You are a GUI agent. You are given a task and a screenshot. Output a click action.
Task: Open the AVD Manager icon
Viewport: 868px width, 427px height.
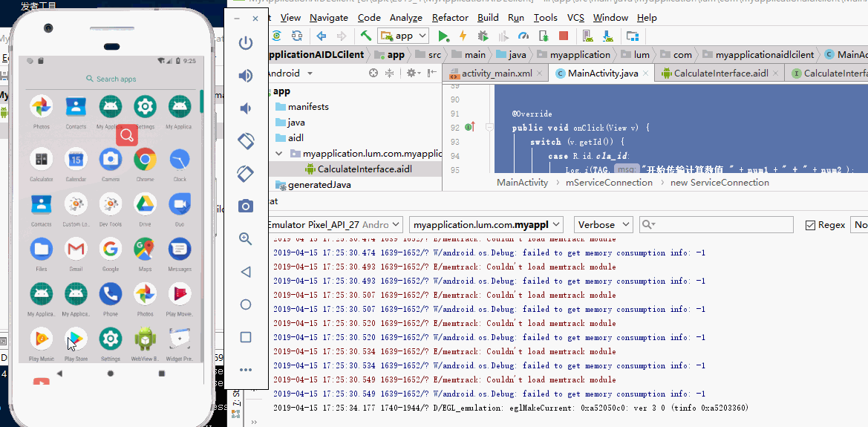(x=588, y=36)
